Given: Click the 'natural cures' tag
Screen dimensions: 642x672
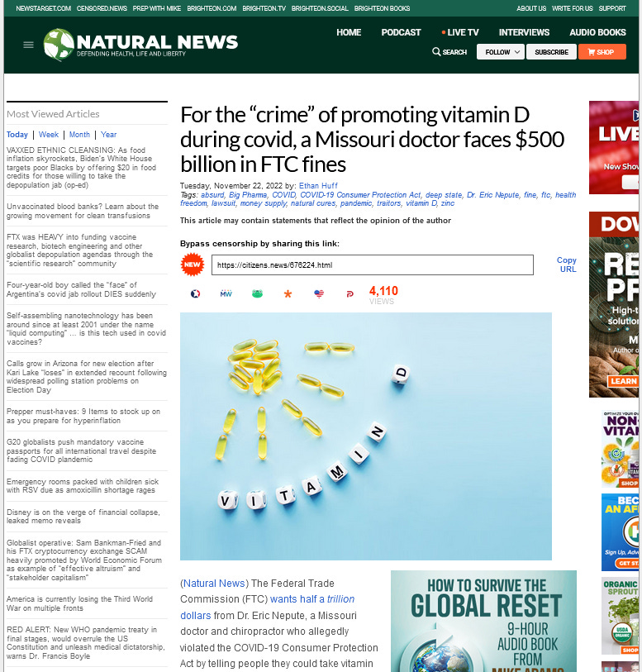Looking at the screenshot, I should pyautogui.click(x=313, y=203).
